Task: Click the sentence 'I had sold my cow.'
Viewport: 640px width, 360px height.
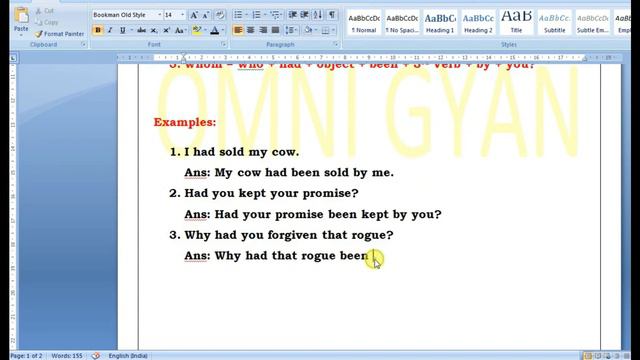Action: 241,152
